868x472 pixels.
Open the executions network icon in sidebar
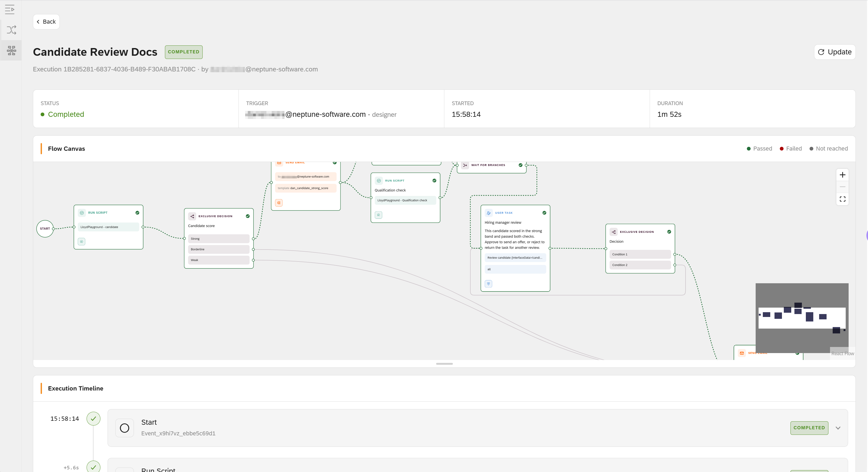[x=11, y=50]
